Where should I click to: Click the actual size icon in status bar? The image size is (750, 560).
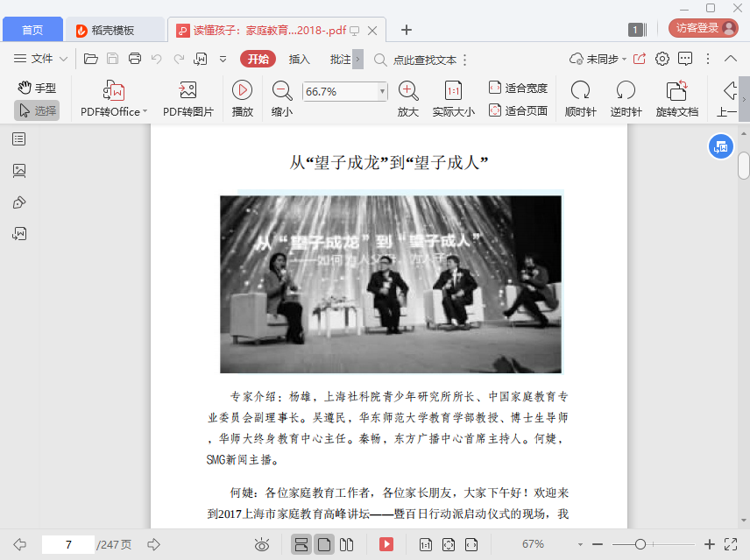point(425,544)
